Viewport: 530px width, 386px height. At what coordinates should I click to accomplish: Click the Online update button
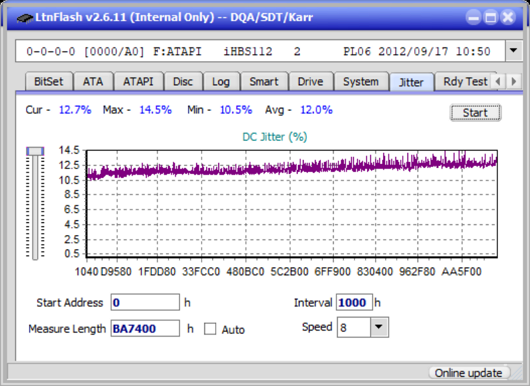[468, 373]
